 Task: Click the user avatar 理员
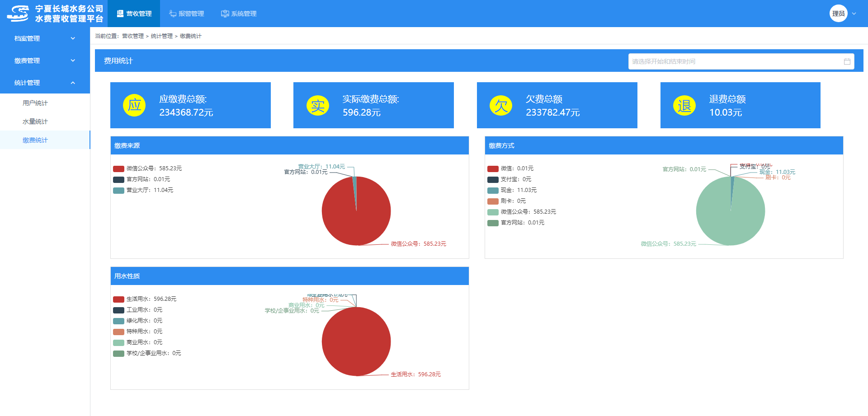[838, 14]
